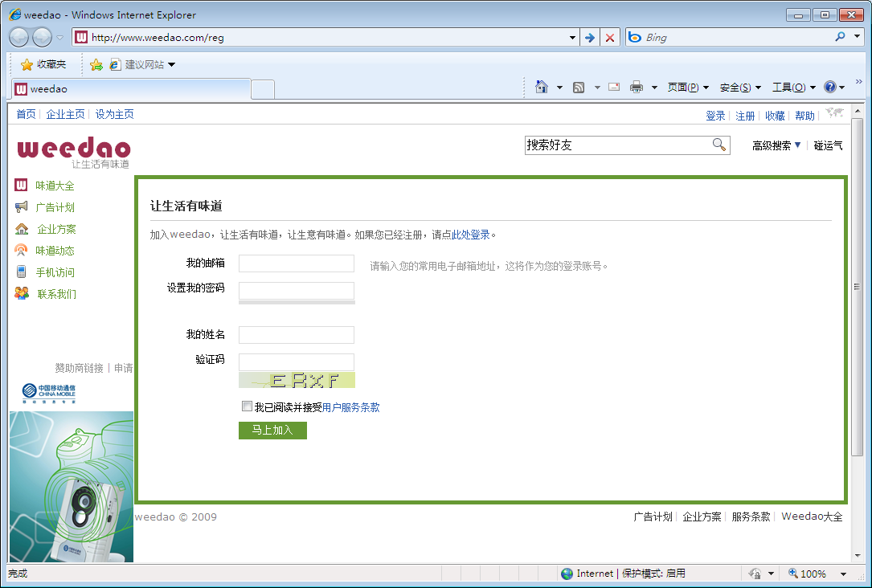Expand the toolbar overflow chevron
Image resolution: width=872 pixels, height=588 pixels.
(858, 82)
